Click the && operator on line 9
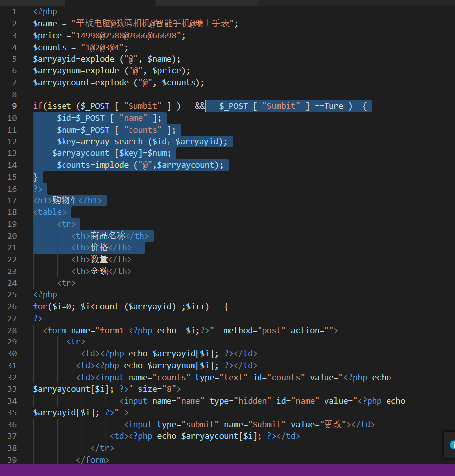Screen dimensions: 455x476 pyautogui.click(x=200, y=106)
